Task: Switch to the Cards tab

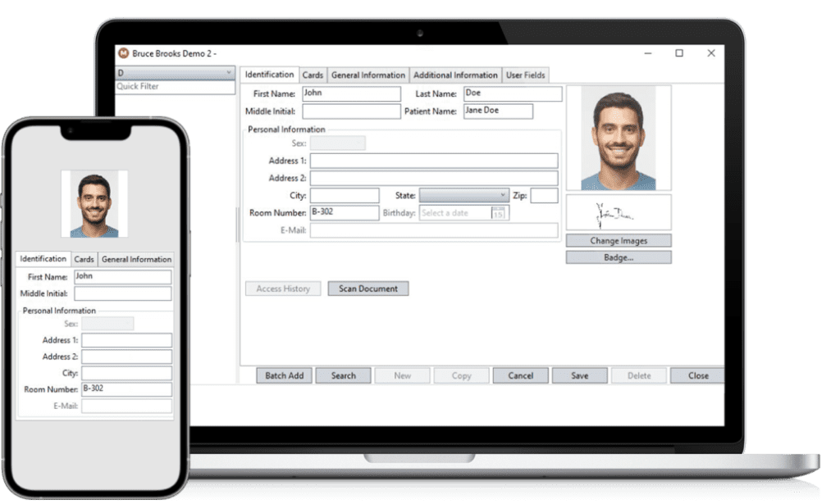Action: pos(313,75)
